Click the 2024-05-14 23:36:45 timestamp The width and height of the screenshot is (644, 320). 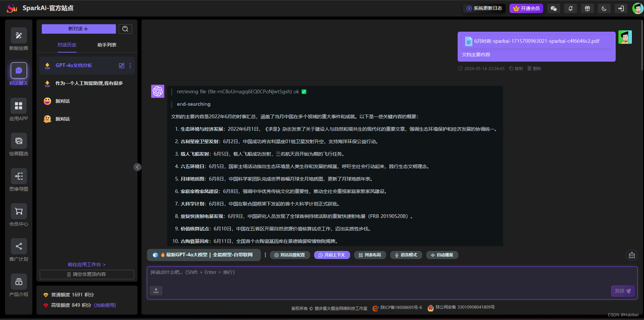(484, 69)
